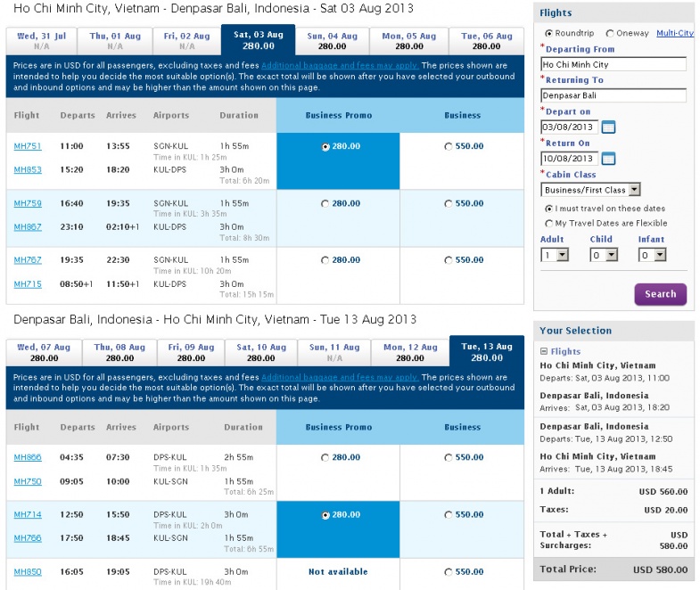Open the Cabin Class dropdown
Image resolution: width=700 pixels, height=590 pixels.
pos(590,190)
